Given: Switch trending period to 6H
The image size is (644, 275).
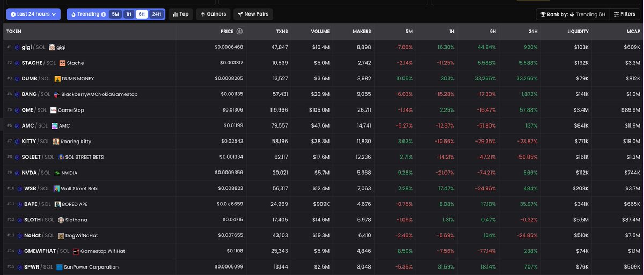Looking at the screenshot, I should click(x=142, y=14).
